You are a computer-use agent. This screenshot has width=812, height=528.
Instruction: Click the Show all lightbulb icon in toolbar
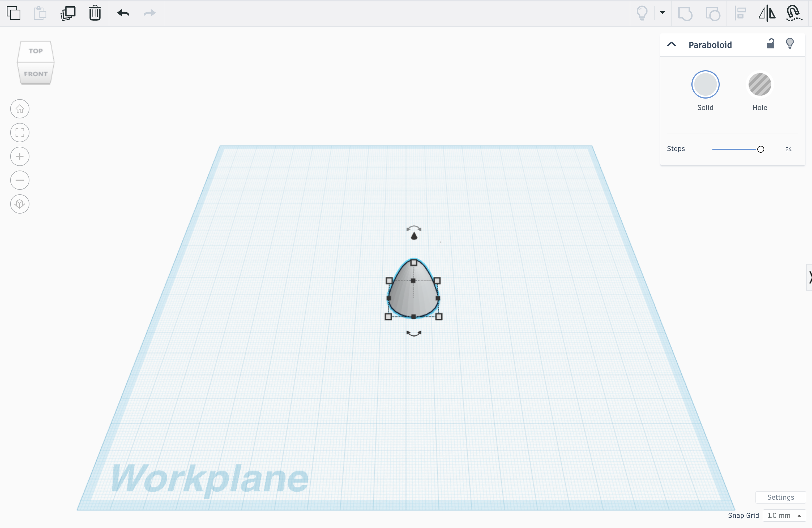coord(642,13)
